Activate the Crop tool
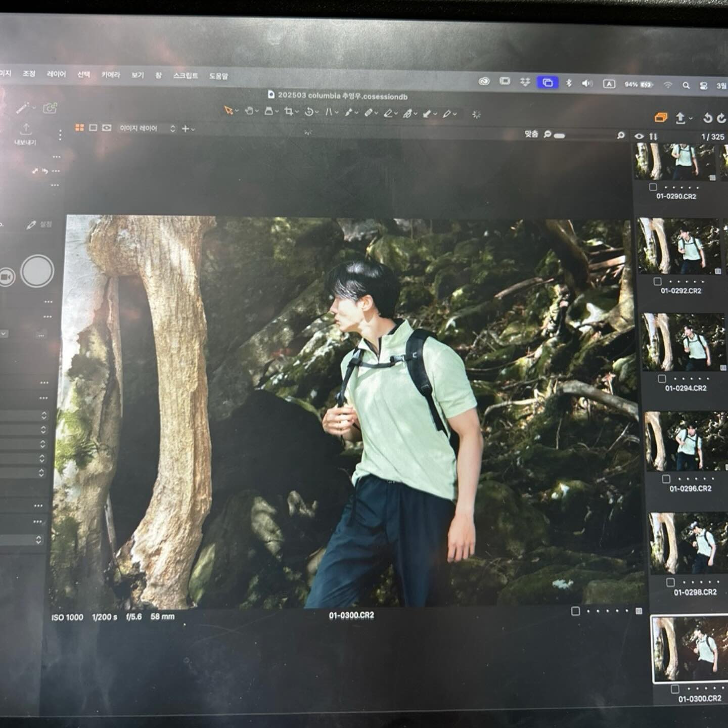728x728 pixels. [x=288, y=111]
